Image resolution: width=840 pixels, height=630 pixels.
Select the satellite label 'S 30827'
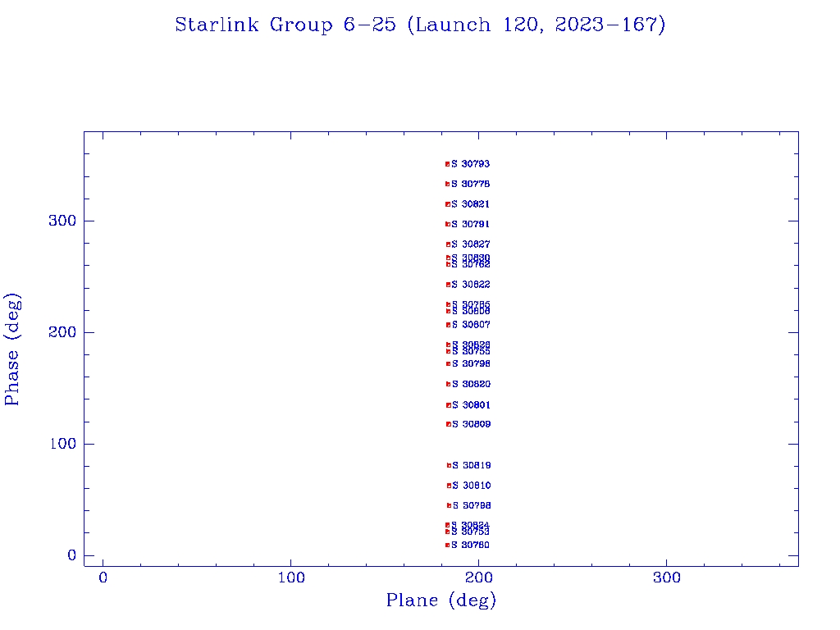click(471, 244)
